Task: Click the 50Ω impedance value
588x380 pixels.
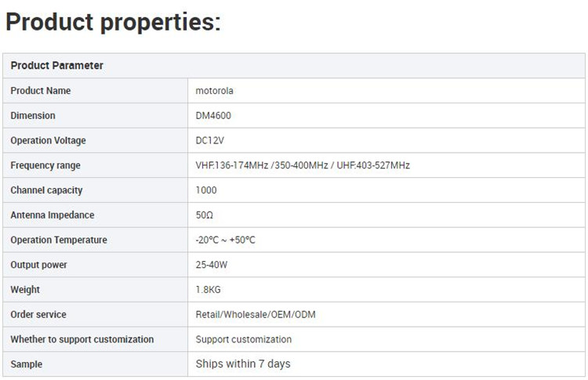Action: (205, 215)
